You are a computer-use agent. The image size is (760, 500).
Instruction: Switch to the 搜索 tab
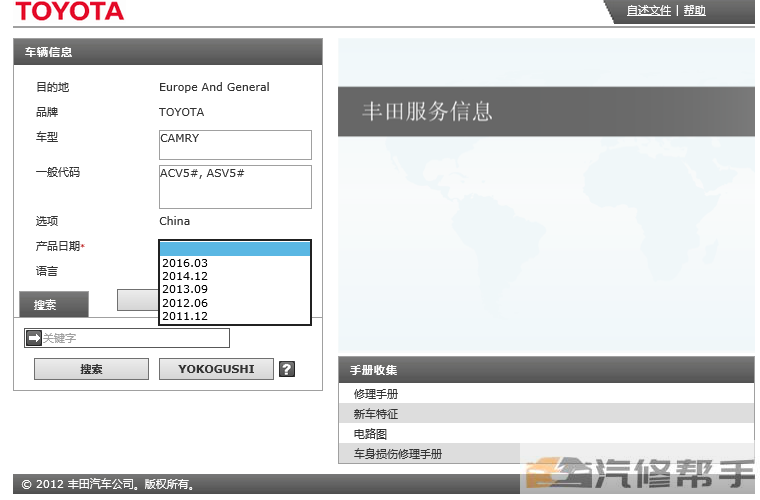click(x=54, y=304)
